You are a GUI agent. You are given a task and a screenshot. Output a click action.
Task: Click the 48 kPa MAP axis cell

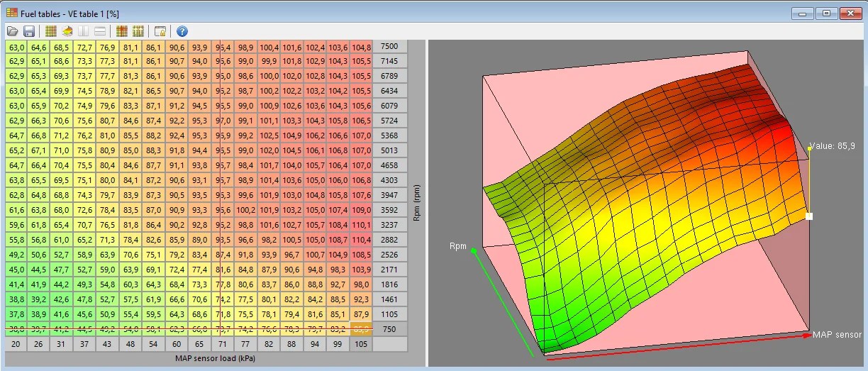tap(131, 344)
